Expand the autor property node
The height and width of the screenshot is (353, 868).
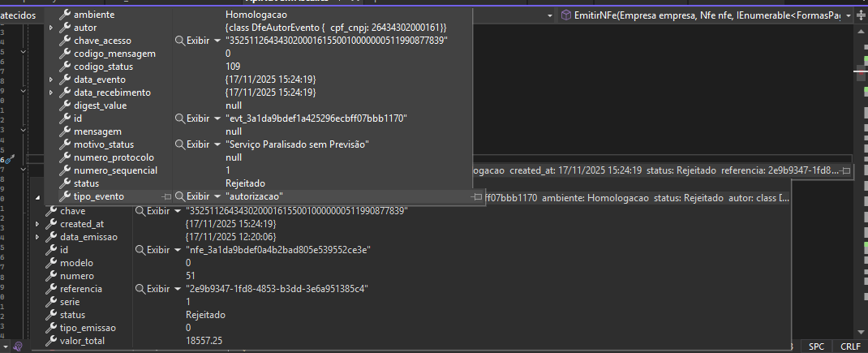click(x=51, y=28)
